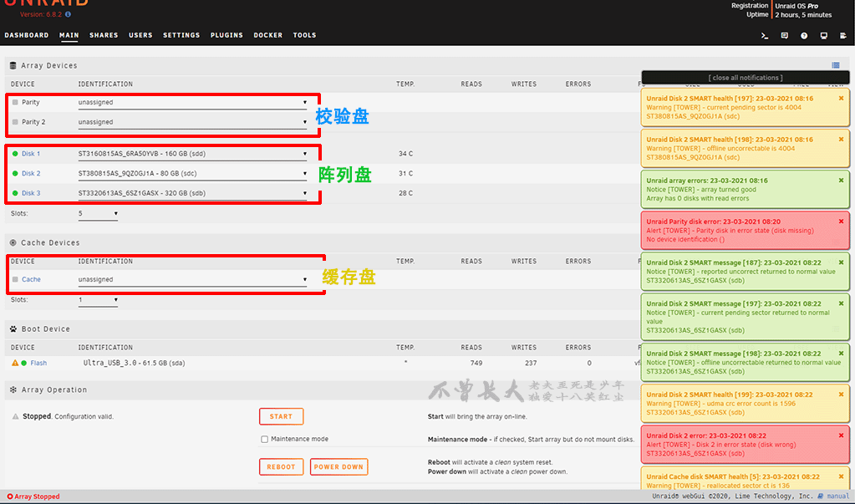
Task: Open the Flash boot device link
Action: (38, 363)
